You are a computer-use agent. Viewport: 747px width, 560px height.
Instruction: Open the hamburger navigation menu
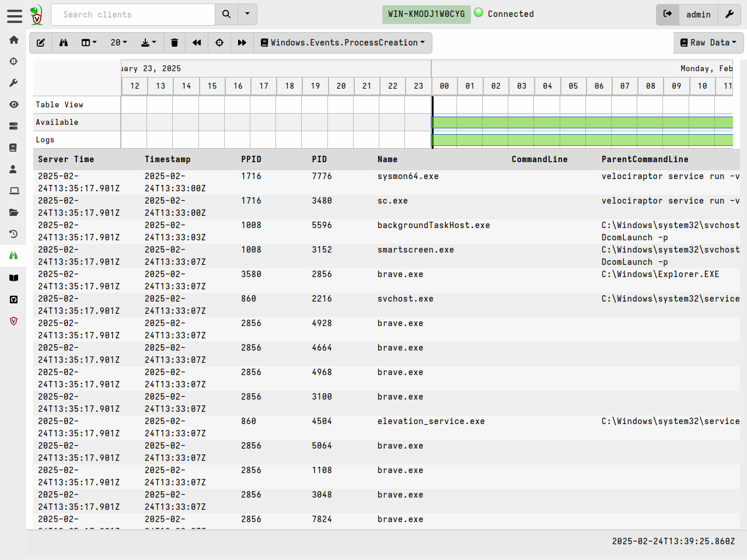click(x=15, y=16)
